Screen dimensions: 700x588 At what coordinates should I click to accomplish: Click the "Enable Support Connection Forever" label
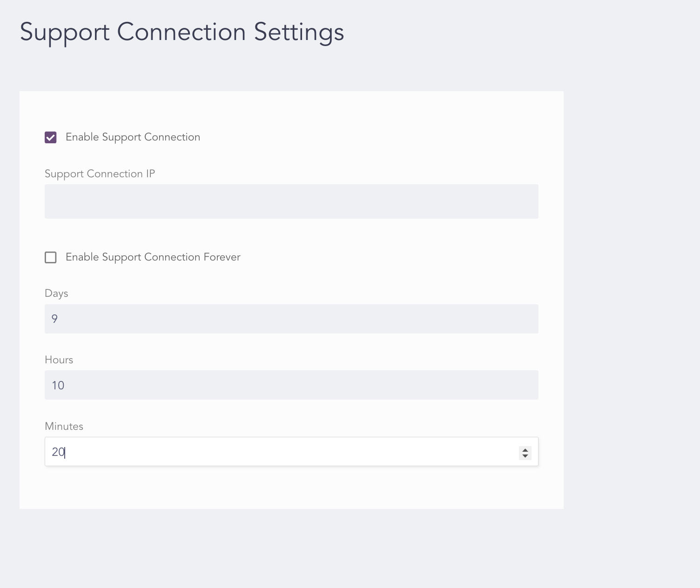click(x=153, y=257)
